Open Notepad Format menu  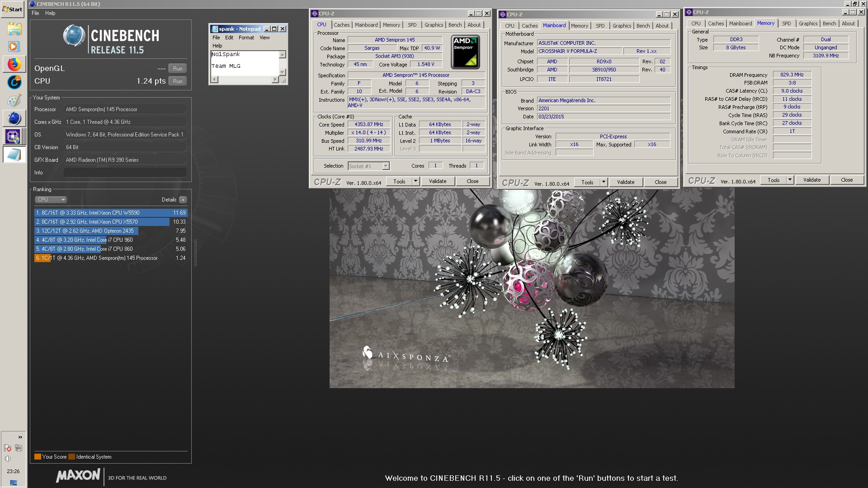(x=246, y=38)
